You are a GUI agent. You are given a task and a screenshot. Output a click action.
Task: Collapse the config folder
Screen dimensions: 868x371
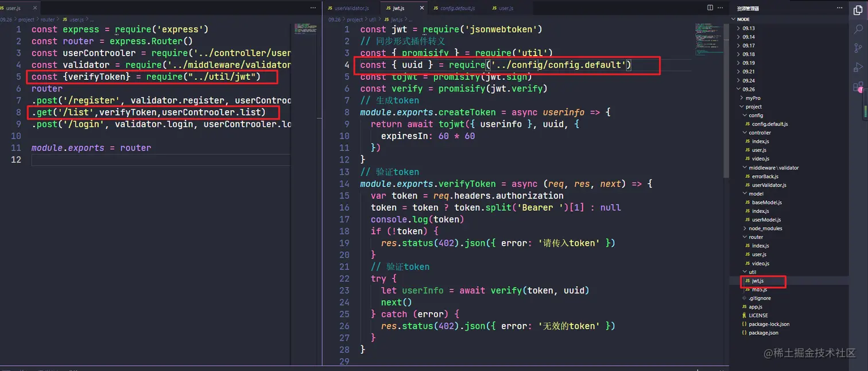(755, 115)
